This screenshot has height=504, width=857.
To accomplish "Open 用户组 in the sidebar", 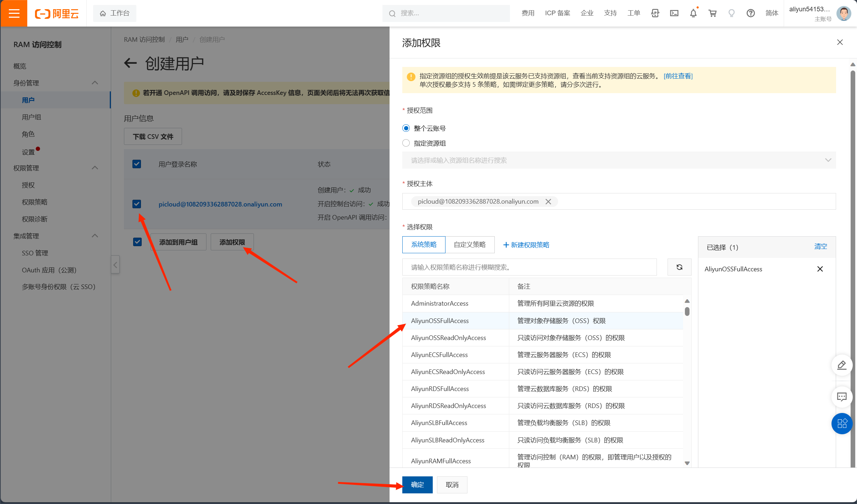I will pyautogui.click(x=32, y=117).
